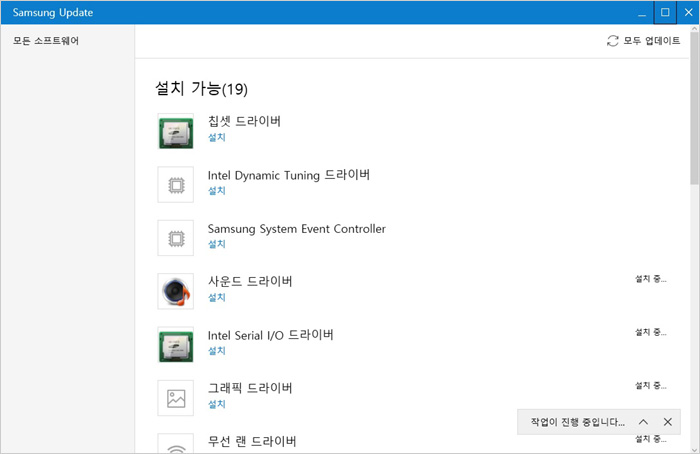700x454 pixels.
Task: Click the 모두 업데이트 label in top bar
Action: (x=652, y=41)
